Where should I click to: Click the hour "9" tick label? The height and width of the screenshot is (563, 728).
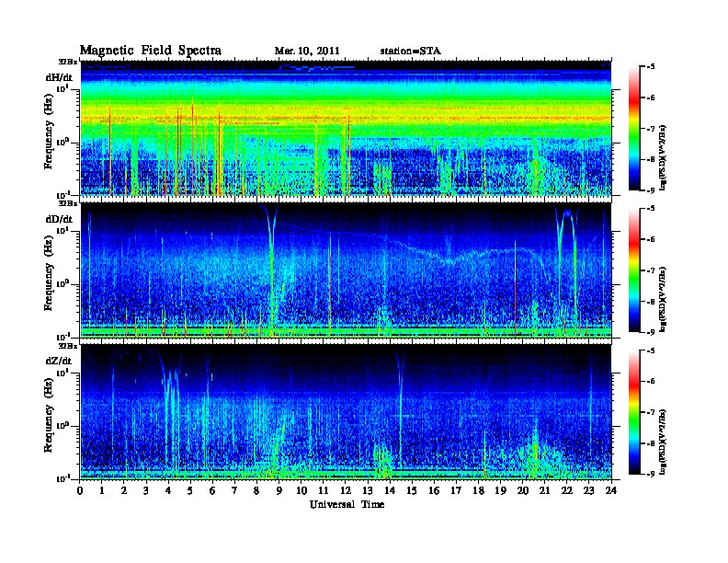coord(279,490)
